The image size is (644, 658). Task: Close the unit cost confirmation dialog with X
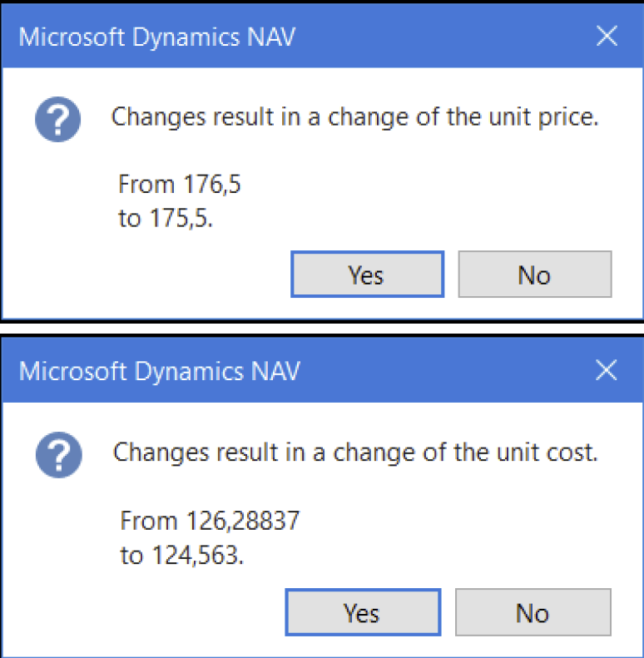click(607, 370)
